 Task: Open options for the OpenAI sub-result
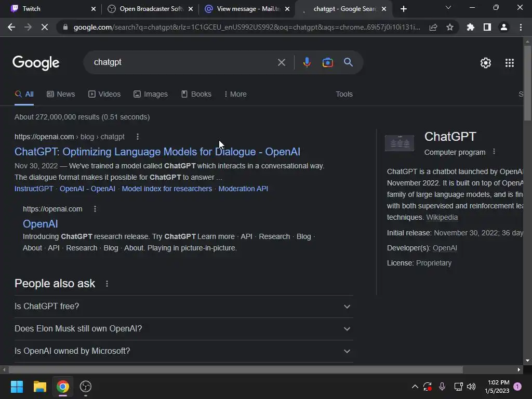(95, 209)
